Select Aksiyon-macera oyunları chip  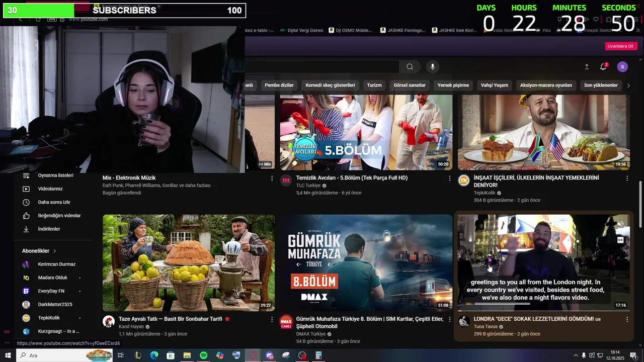pos(546,85)
